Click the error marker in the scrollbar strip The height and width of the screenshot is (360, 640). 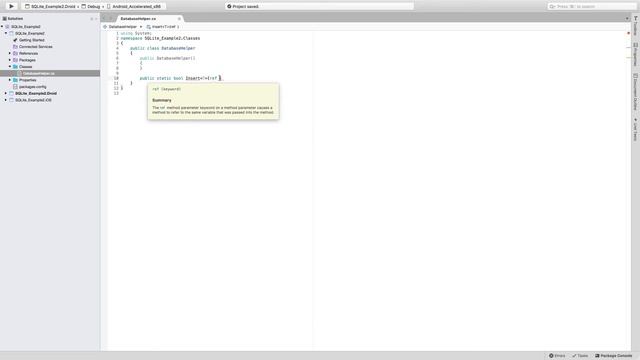coord(629,33)
